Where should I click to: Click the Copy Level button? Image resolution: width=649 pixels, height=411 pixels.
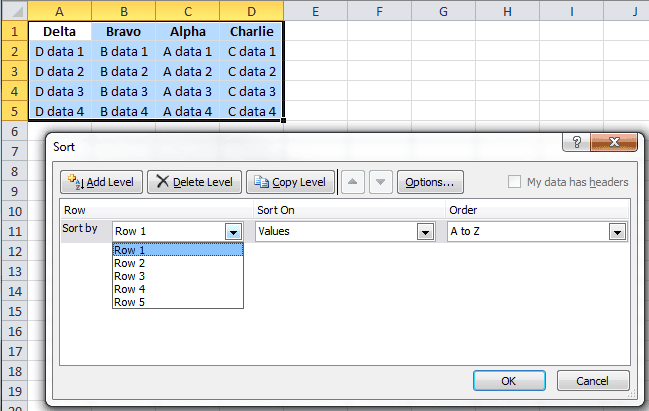coord(291,182)
